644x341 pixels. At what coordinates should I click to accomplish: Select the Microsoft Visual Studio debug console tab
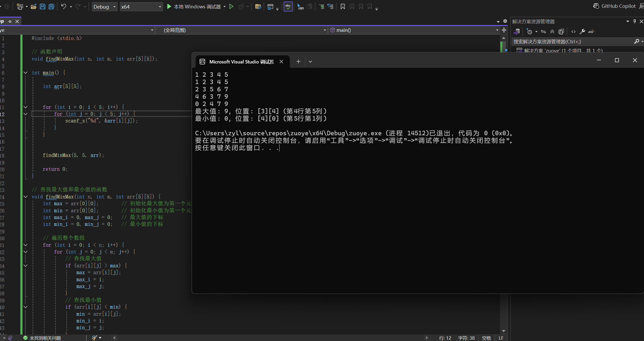coord(241,62)
